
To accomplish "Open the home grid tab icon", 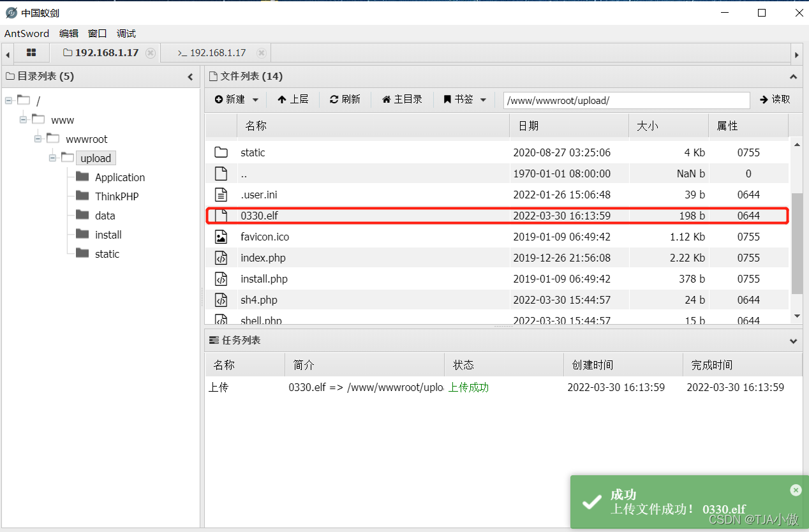I will (31, 53).
